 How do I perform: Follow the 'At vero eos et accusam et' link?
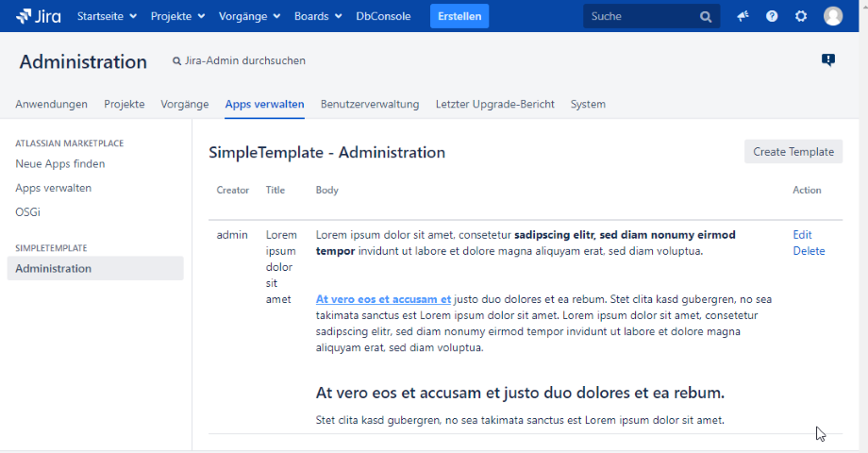tap(383, 299)
